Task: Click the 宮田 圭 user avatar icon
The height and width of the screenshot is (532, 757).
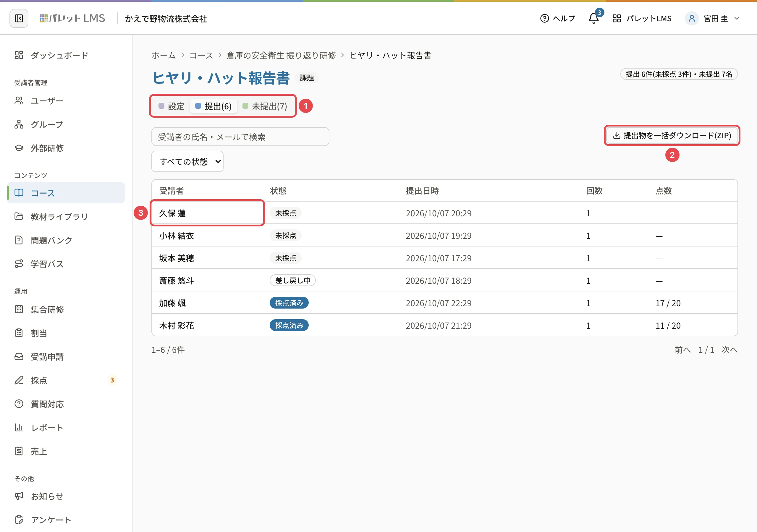Action: (x=692, y=18)
